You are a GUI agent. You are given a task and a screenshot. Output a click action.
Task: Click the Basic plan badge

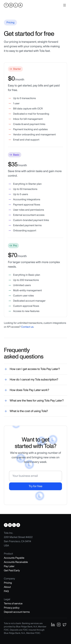[14, 155]
